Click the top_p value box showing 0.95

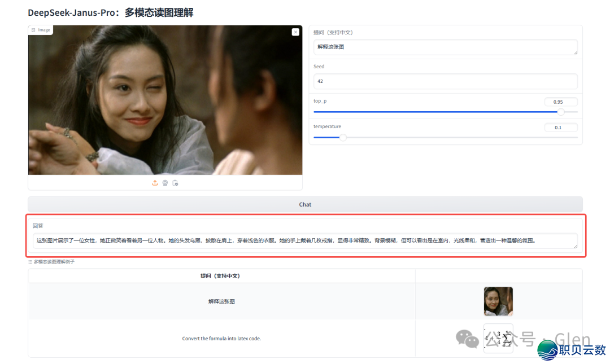click(561, 102)
